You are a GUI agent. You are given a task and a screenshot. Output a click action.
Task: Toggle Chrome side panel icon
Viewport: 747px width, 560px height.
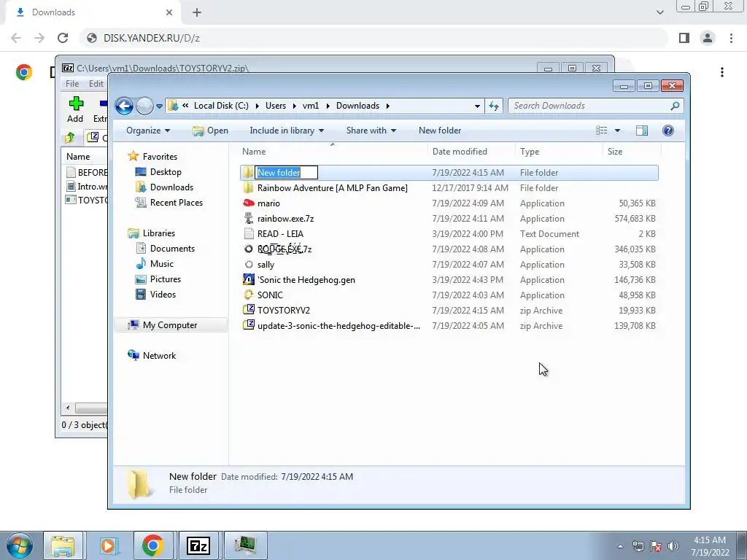(x=684, y=38)
